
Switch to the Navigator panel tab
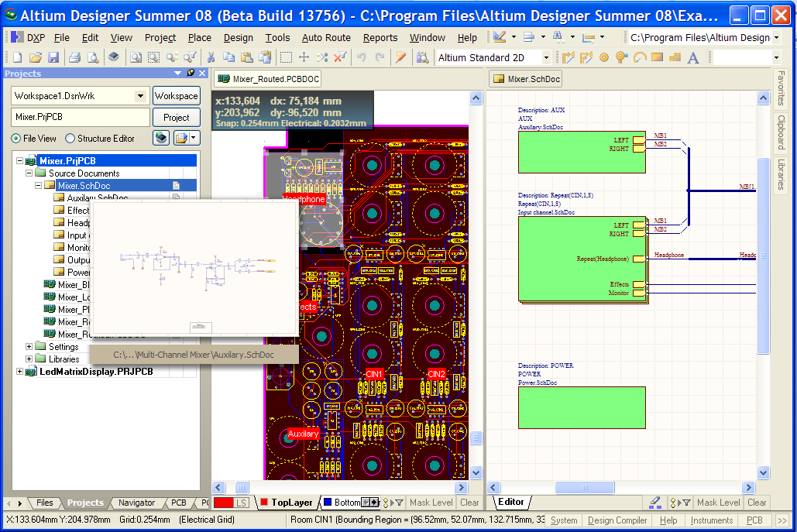[x=137, y=503]
